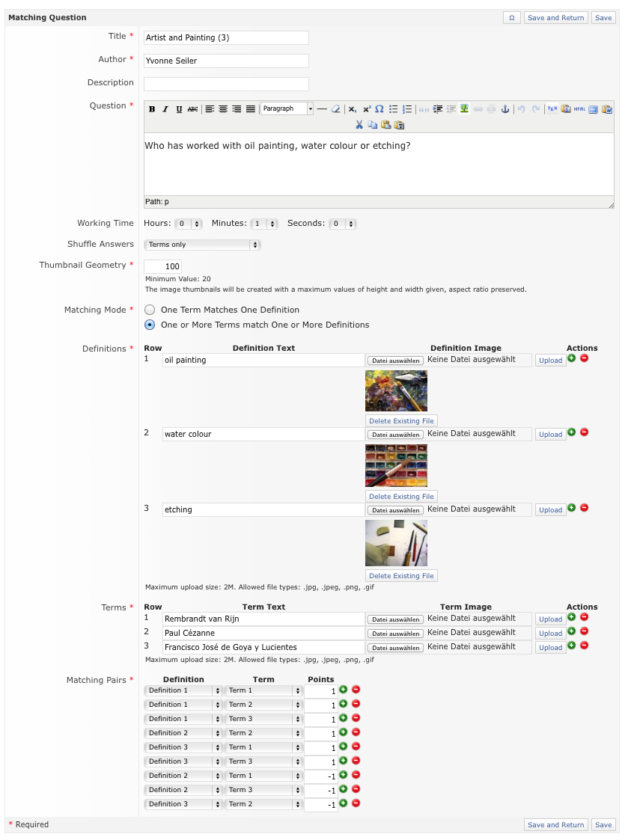Select One or More Terms match mode
This screenshot has width=628, height=840.
pos(150,325)
